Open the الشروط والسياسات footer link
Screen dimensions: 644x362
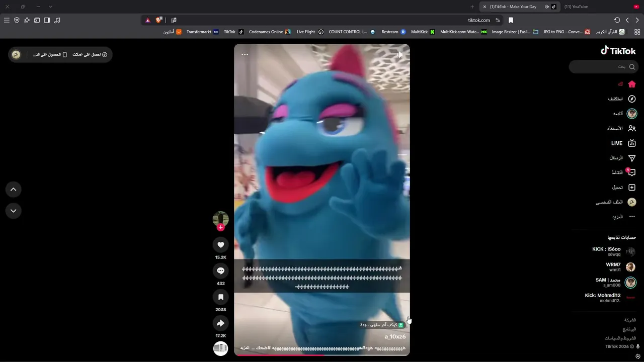[x=620, y=338]
